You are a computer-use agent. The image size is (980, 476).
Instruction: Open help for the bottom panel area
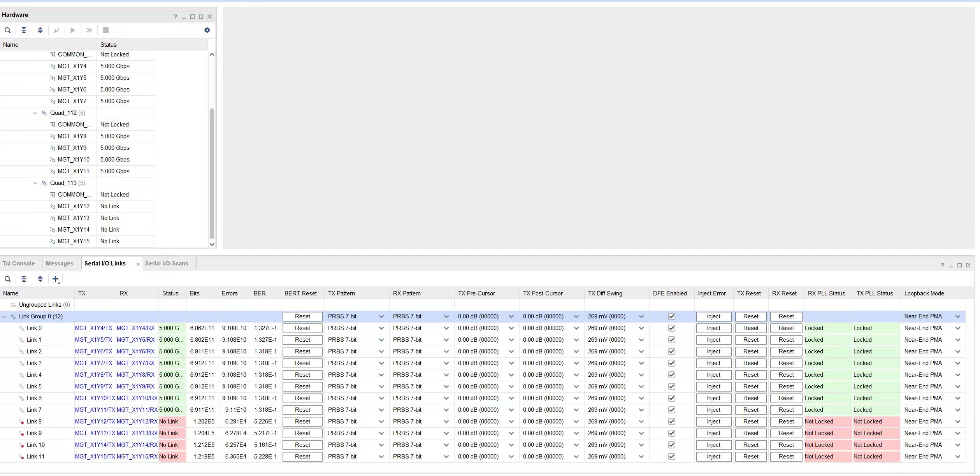[942, 265]
